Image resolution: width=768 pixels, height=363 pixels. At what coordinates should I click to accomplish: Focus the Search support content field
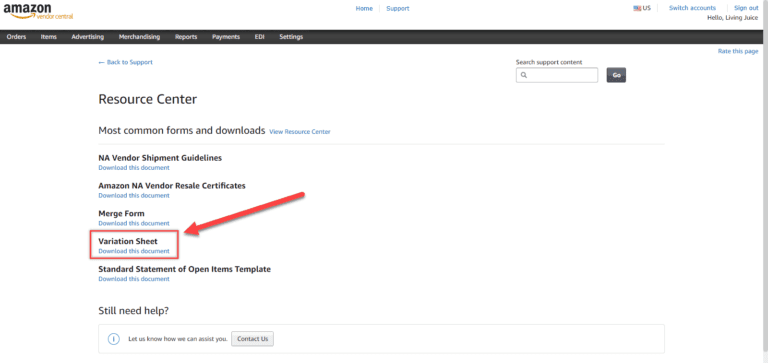(x=557, y=75)
